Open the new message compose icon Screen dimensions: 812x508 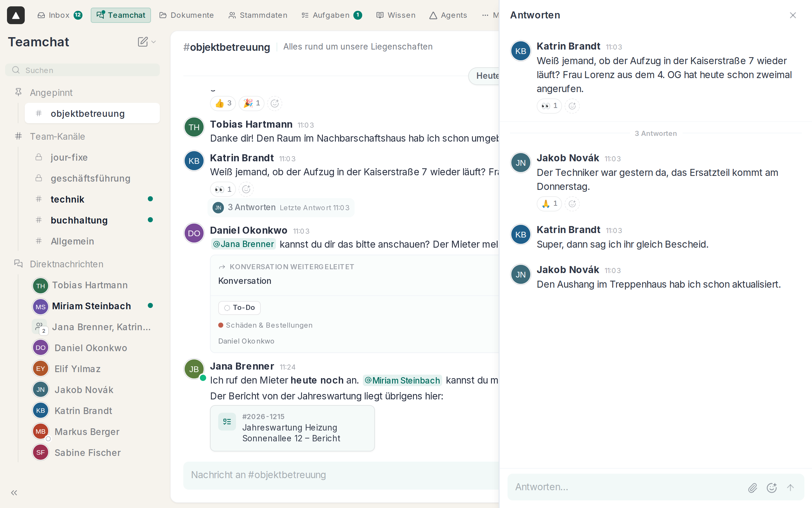click(x=143, y=42)
